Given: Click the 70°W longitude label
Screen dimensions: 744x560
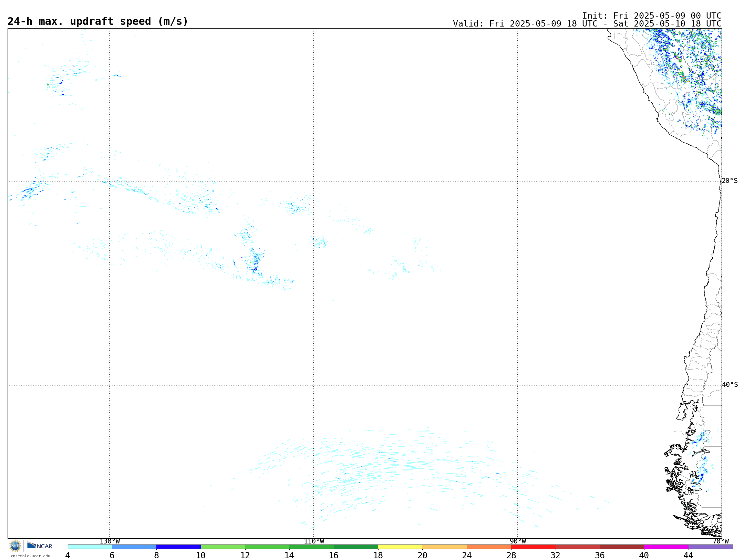Looking at the screenshot, I should [721, 541].
